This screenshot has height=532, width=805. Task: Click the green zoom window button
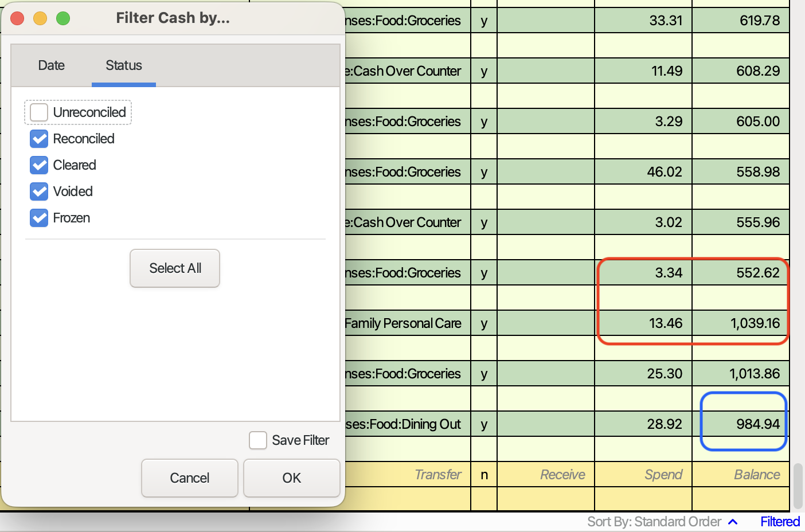(x=63, y=18)
